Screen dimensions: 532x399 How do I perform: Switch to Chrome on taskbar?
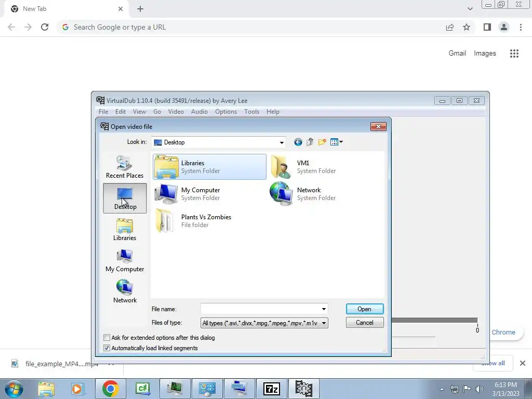click(x=110, y=389)
